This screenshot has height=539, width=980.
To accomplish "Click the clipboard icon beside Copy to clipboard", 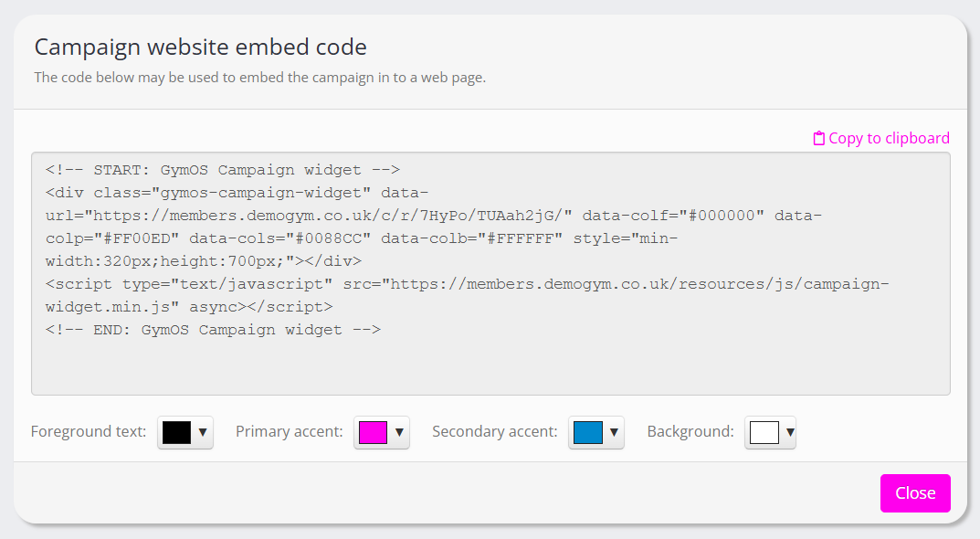I will [x=819, y=139].
